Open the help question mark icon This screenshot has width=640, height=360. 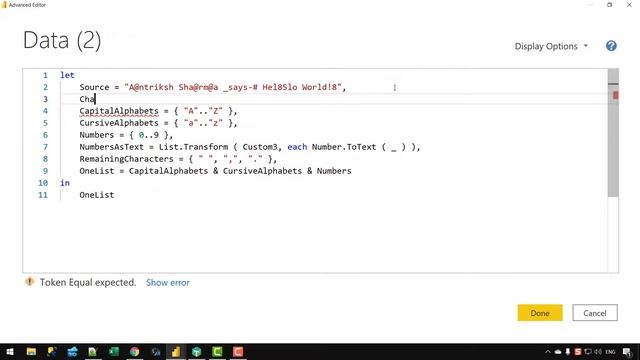611,46
